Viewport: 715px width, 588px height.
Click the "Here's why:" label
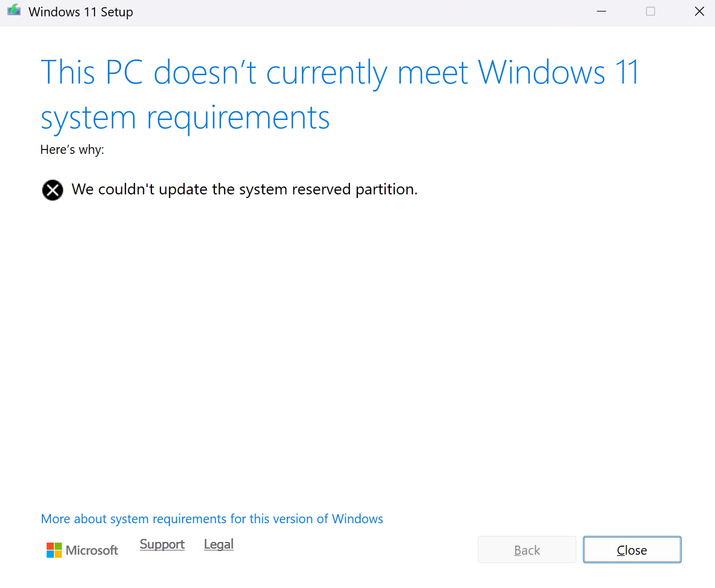pyautogui.click(x=72, y=150)
